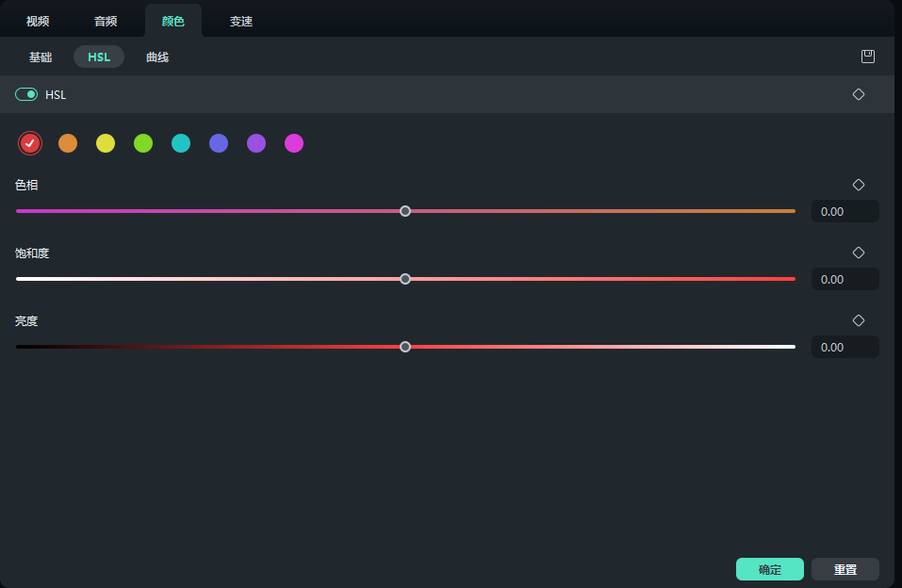Click the 亮度 slider handle

pos(405,347)
